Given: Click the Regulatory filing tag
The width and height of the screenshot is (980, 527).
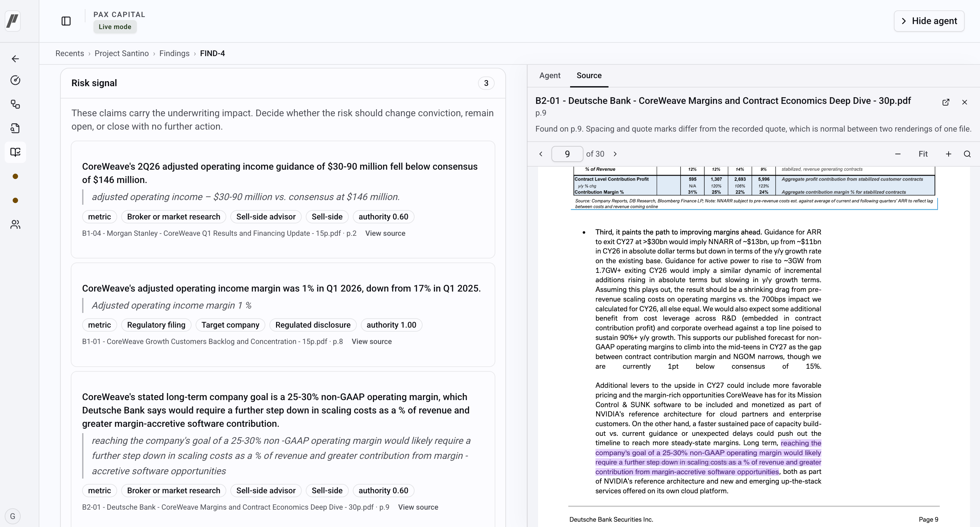Looking at the screenshot, I should click(x=156, y=325).
